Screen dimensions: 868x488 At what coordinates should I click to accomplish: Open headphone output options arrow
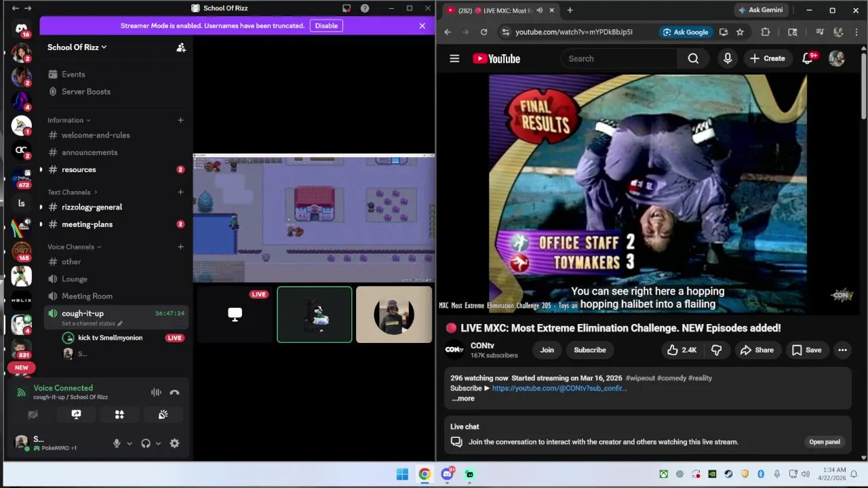click(158, 443)
